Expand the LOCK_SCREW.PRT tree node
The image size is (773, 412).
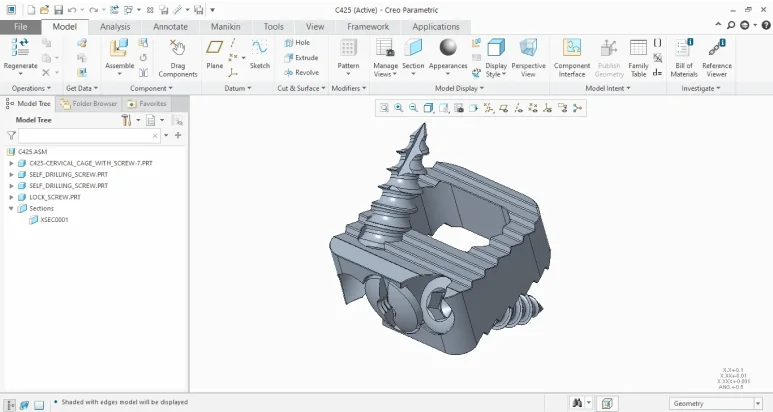pos(11,197)
